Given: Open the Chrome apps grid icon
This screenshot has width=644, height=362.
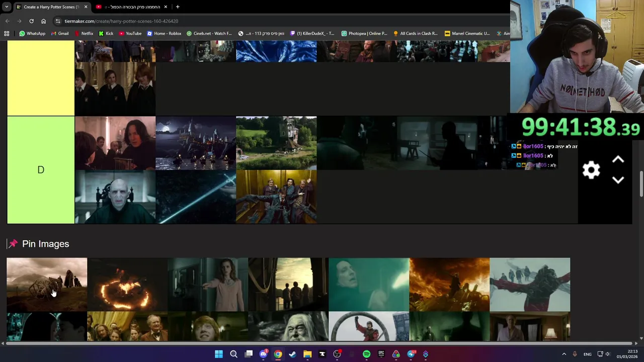Looking at the screenshot, I should click(7, 34).
